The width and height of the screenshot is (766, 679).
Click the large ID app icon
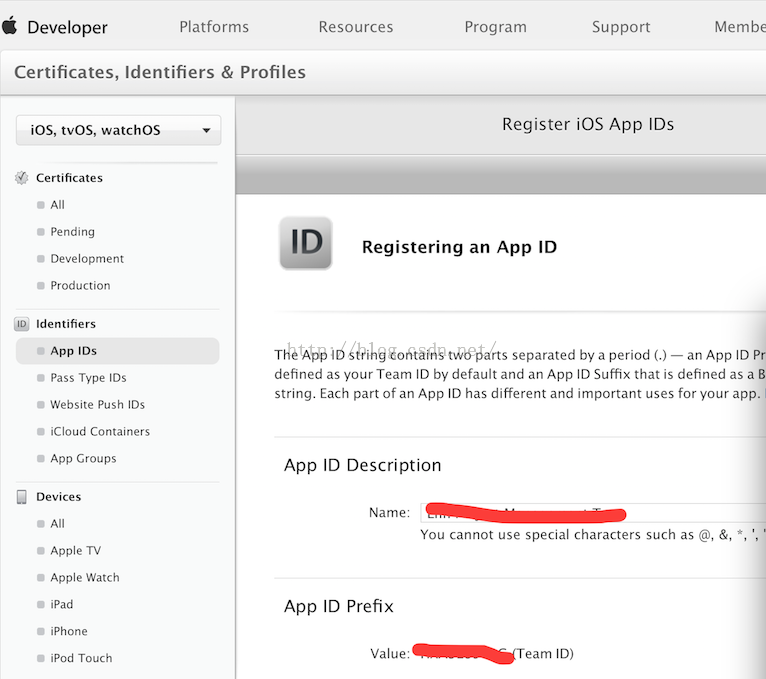pyautogui.click(x=306, y=244)
